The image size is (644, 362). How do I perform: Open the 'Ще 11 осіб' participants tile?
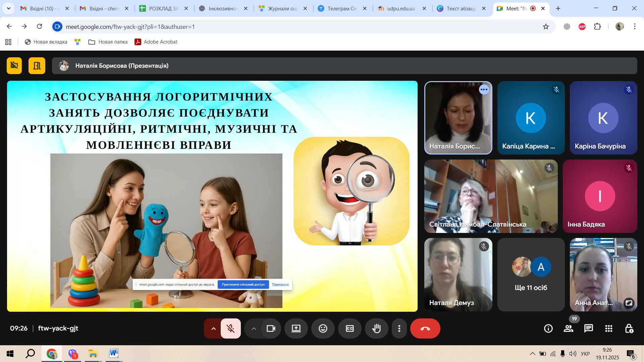[531, 275]
